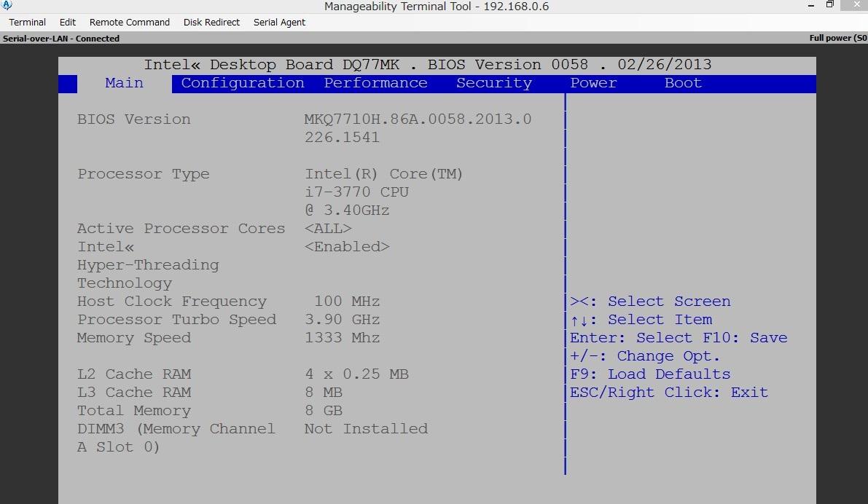Toggle Hyper-Threading <Enabled> option

point(347,247)
